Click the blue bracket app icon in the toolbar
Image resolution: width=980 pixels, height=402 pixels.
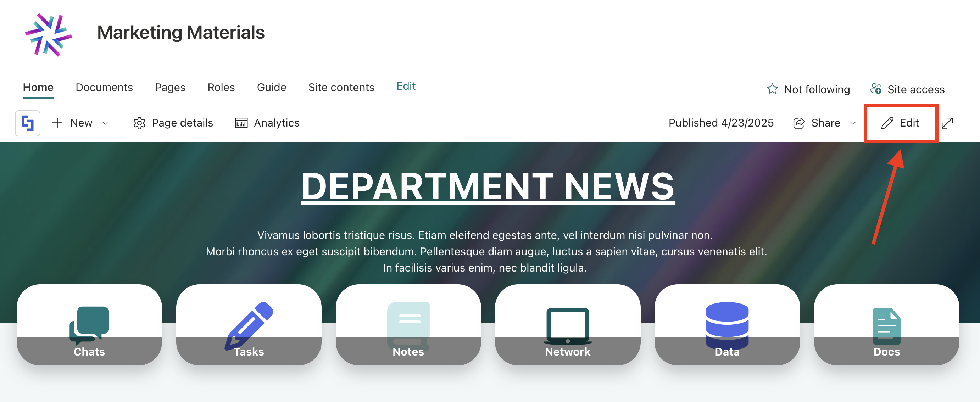click(28, 123)
